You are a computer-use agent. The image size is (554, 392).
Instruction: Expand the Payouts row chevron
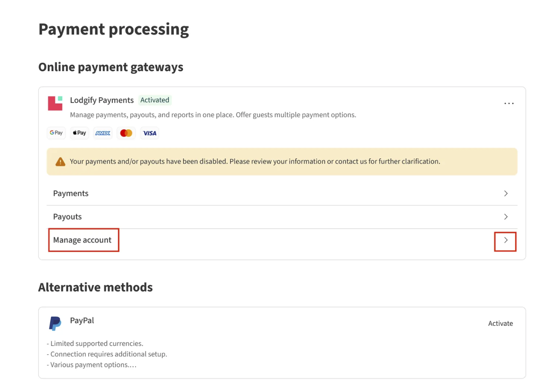[506, 217]
